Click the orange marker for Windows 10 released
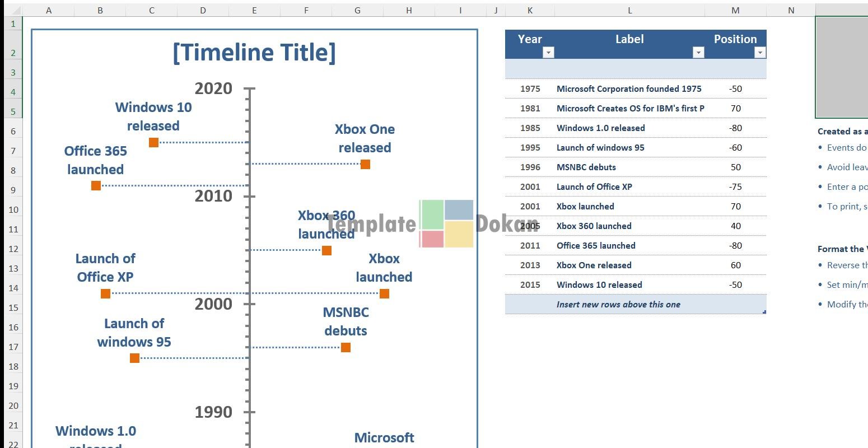 [x=153, y=142]
